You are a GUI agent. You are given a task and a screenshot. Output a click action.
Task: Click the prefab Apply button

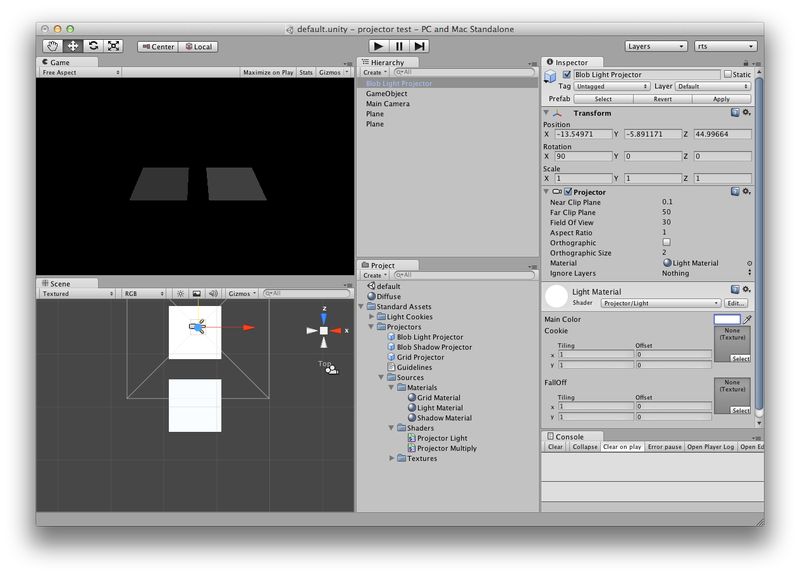pyautogui.click(x=721, y=99)
